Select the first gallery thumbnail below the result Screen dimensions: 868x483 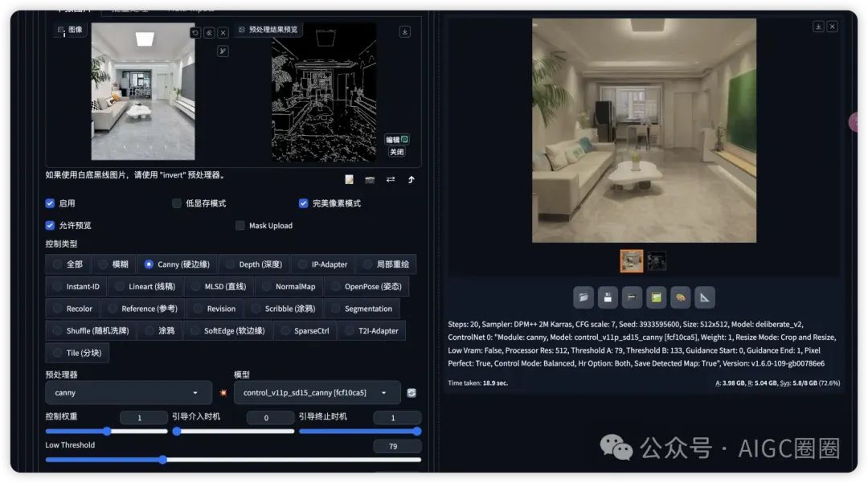631,261
